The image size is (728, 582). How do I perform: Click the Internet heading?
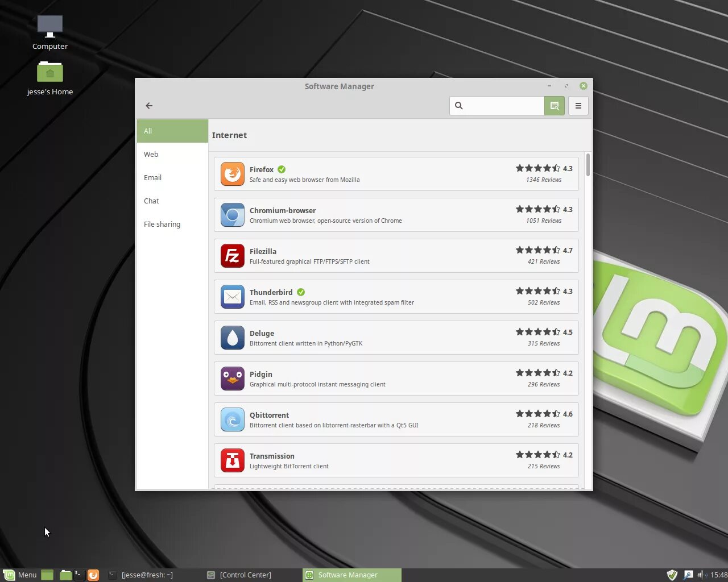[x=229, y=135]
